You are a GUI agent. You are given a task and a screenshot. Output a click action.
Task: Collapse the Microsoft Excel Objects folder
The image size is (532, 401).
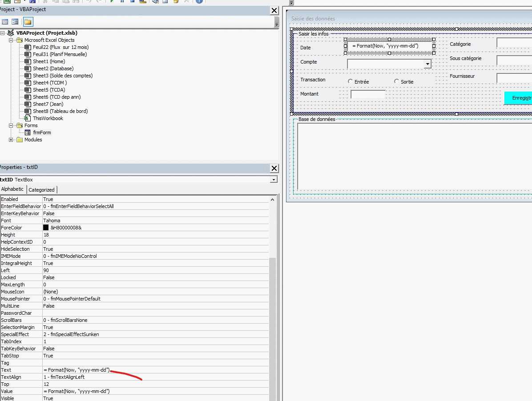pos(11,40)
